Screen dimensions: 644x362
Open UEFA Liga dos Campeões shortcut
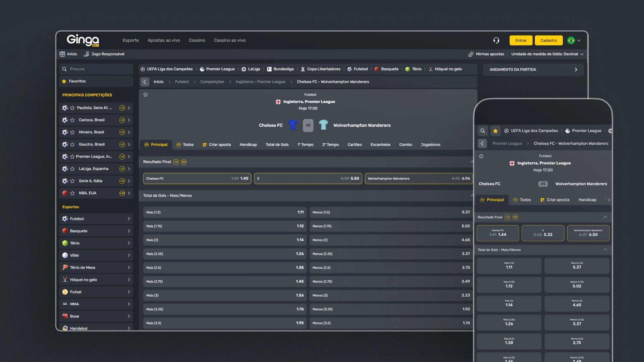(x=167, y=69)
